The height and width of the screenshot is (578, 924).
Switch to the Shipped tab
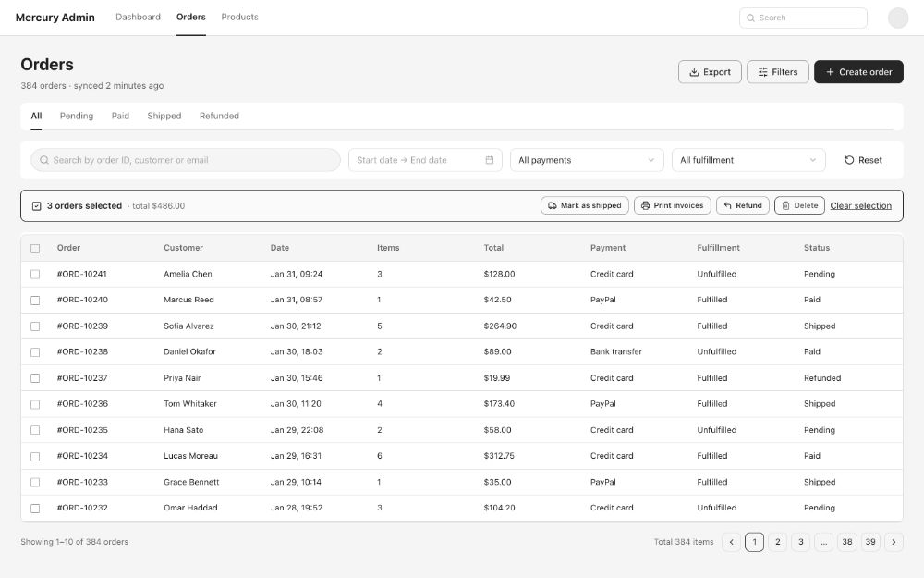tap(164, 116)
